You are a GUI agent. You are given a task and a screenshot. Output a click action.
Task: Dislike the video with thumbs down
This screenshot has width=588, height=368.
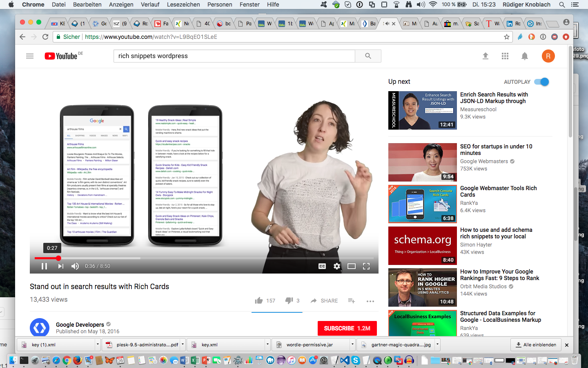[289, 301]
